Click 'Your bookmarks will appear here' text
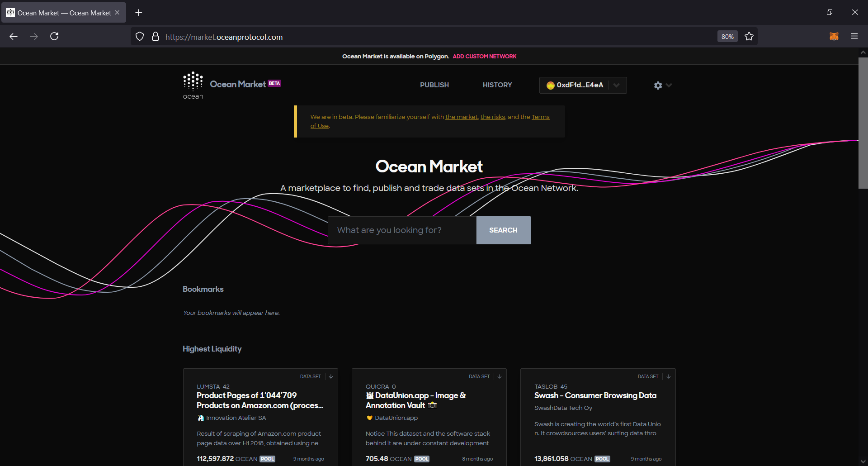The height and width of the screenshot is (466, 868). pyautogui.click(x=231, y=313)
